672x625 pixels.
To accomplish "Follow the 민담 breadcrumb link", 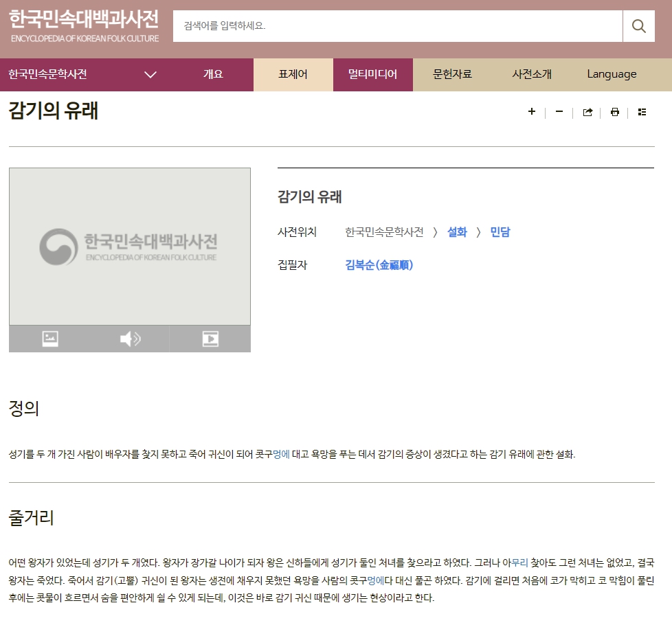I will pyautogui.click(x=500, y=232).
